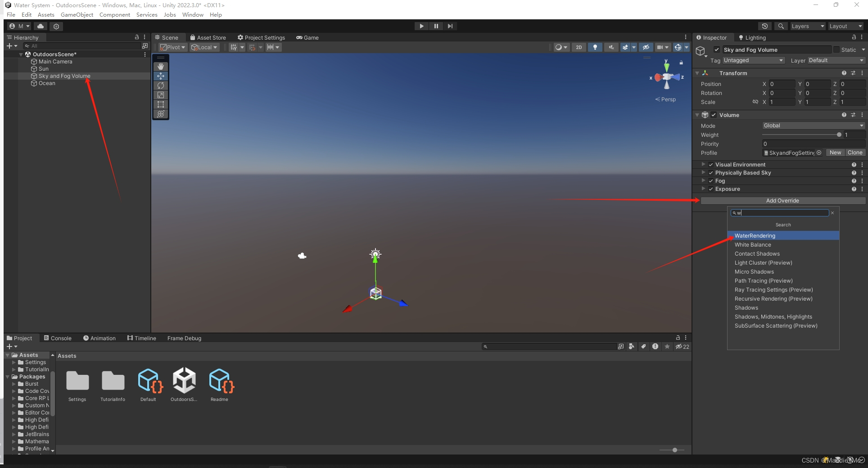Open the Layers dropdown

click(x=808, y=26)
